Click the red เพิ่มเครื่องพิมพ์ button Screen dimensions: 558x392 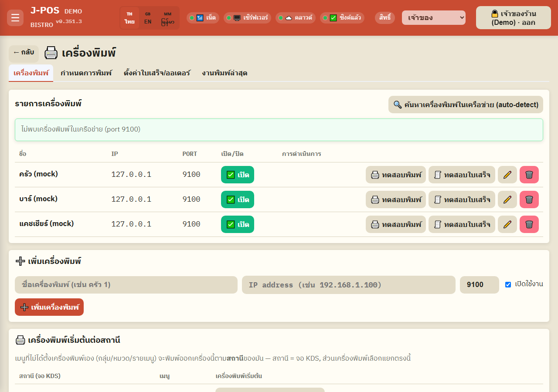point(49,307)
